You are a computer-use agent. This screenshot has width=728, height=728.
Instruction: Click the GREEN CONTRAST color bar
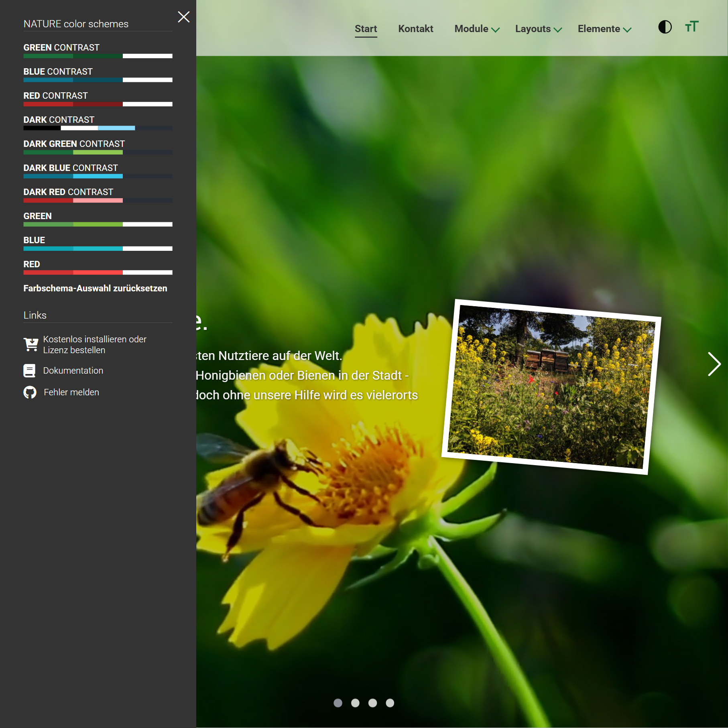[x=98, y=56]
